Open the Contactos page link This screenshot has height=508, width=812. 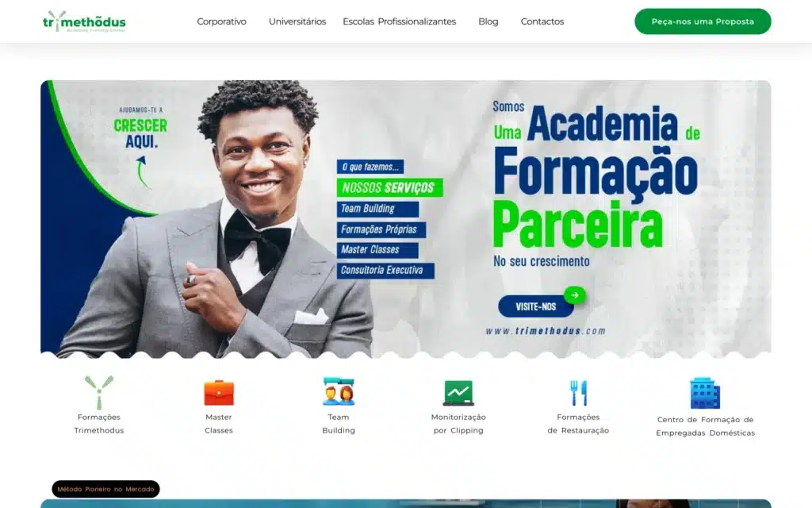[x=542, y=21]
